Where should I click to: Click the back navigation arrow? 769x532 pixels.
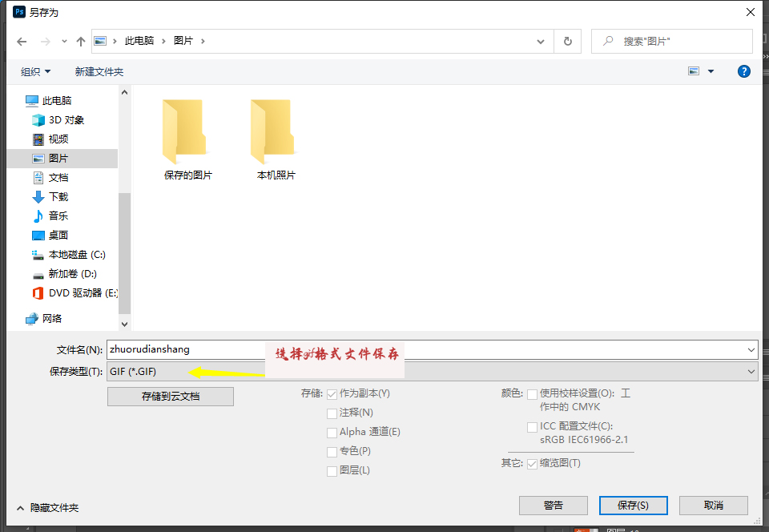(x=22, y=41)
